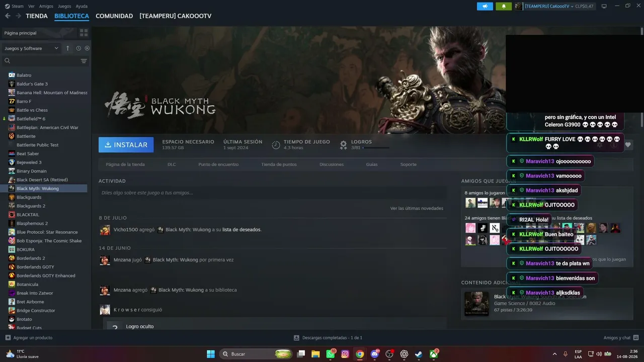Click Agregar un producto

tap(29, 337)
